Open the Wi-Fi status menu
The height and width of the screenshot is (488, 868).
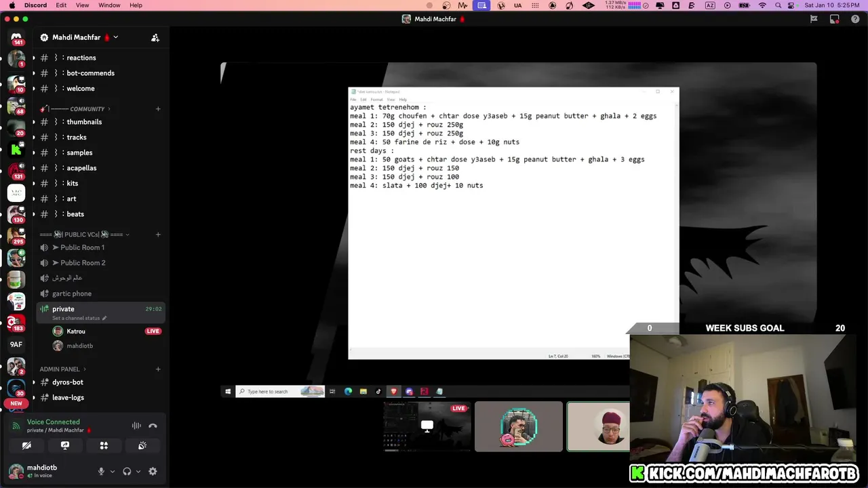pyautogui.click(x=762, y=5)
